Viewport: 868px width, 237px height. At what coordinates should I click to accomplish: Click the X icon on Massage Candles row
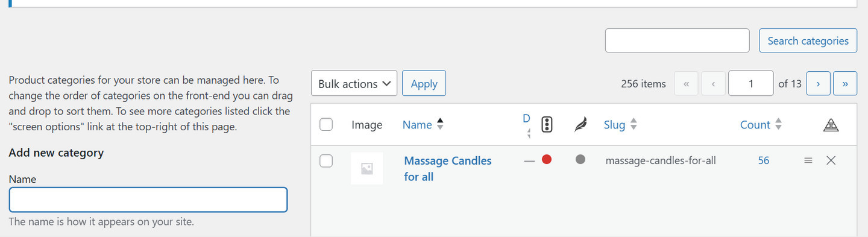[x=831, y=160]
